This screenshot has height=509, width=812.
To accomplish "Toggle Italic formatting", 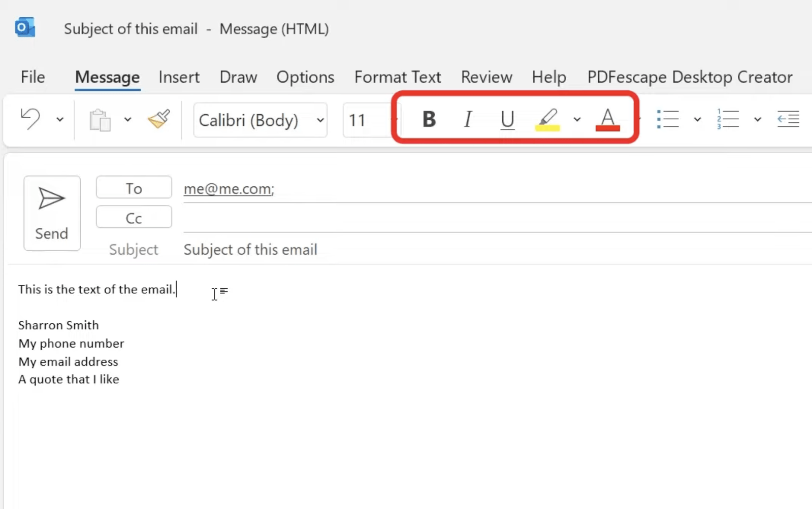I will click(468, 119).
